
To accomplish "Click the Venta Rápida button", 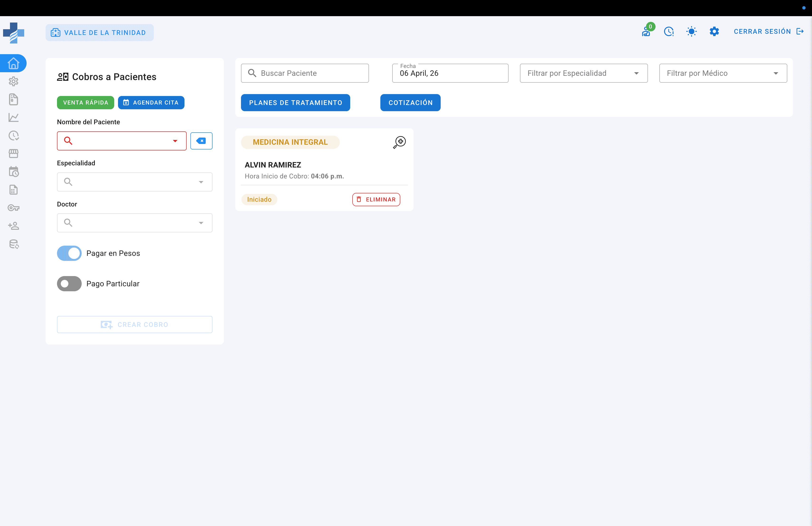I will pos(86,103).
